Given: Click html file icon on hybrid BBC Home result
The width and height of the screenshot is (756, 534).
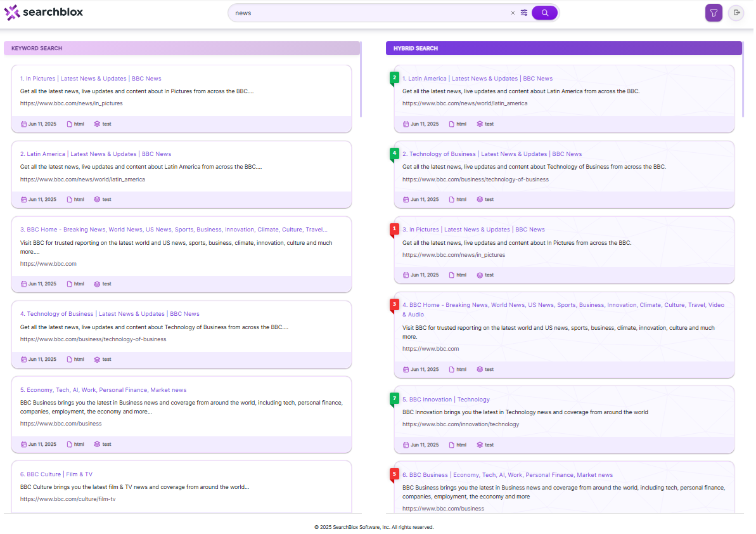Looking at the screenshot, I should tap(452, 370).
